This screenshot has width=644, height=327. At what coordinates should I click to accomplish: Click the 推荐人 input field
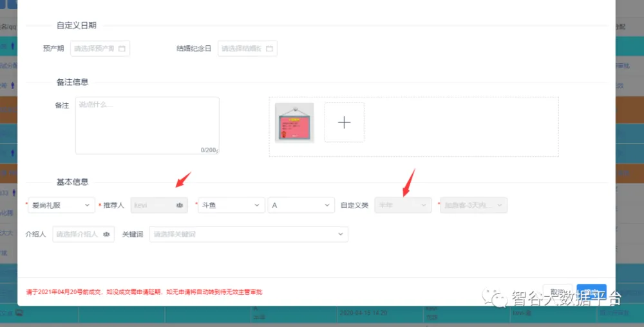(152, 205)
